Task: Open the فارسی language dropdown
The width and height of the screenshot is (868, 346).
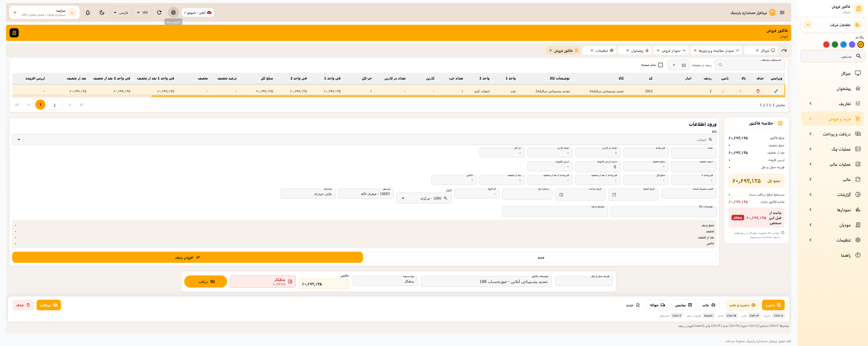Action: tap(120, 12)
